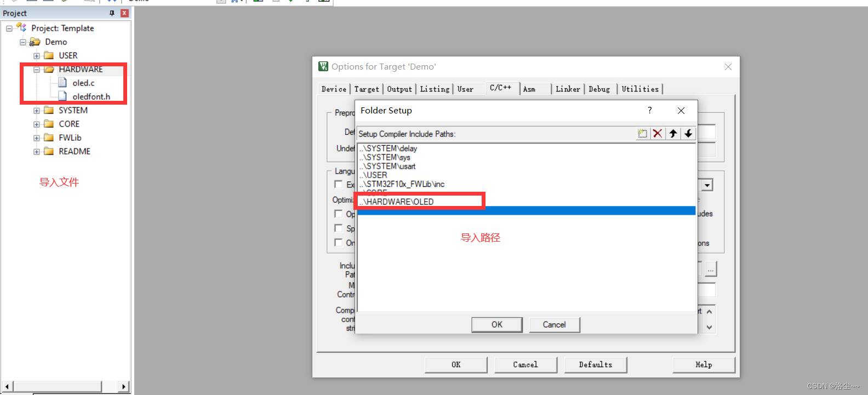Expand the USER group in the project tree

37,56
